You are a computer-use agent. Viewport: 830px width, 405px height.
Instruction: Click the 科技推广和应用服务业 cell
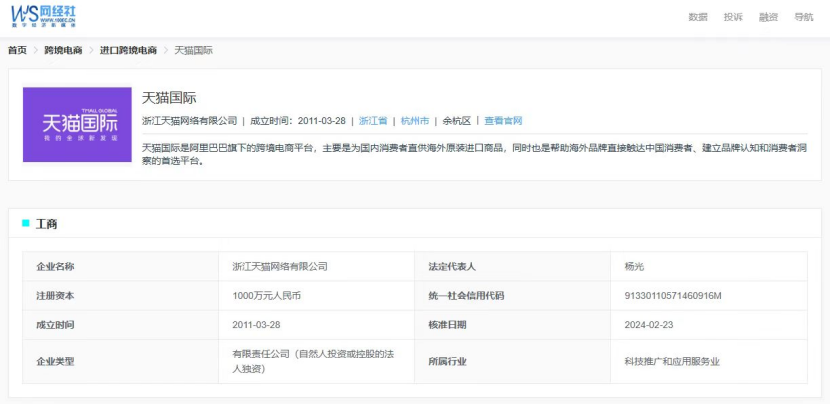[x=709, y=362]
